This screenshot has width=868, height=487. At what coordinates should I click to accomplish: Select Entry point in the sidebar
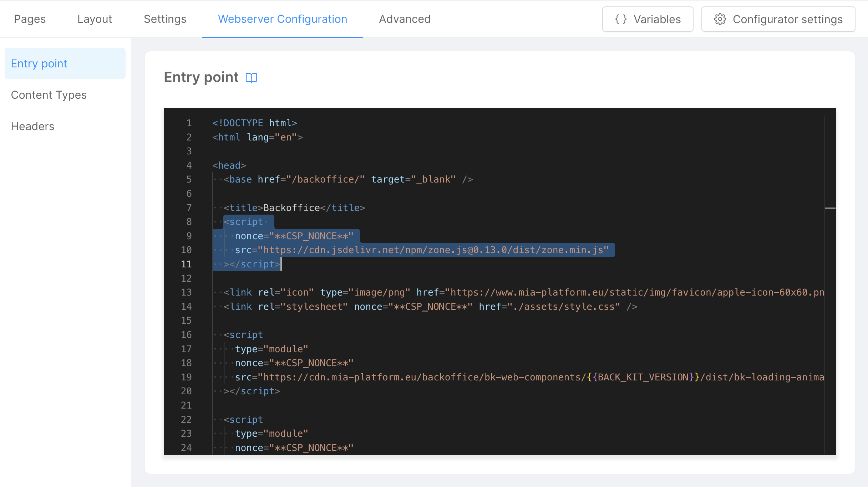tap(39, 63)
